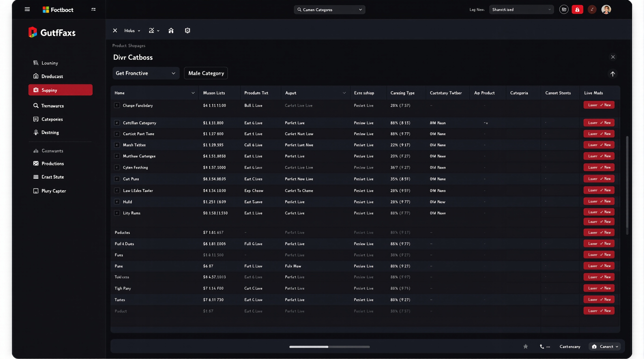
Task: Click the phone icon in bottom bar
Action: [542, 346]
